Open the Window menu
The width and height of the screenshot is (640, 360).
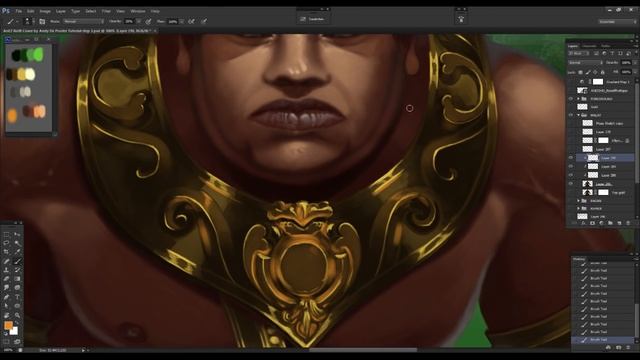click(x=138, y=11)
